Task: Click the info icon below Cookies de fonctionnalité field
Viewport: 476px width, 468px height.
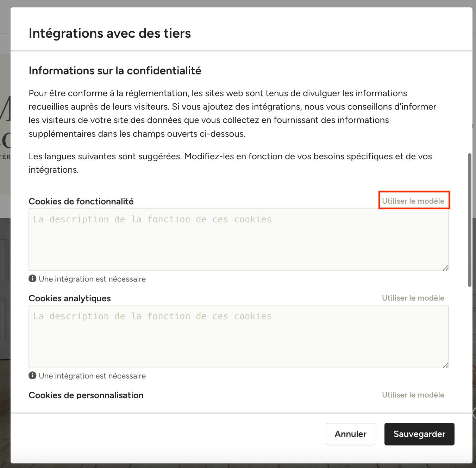Action: pyautogui.click(x=32, y=279)
